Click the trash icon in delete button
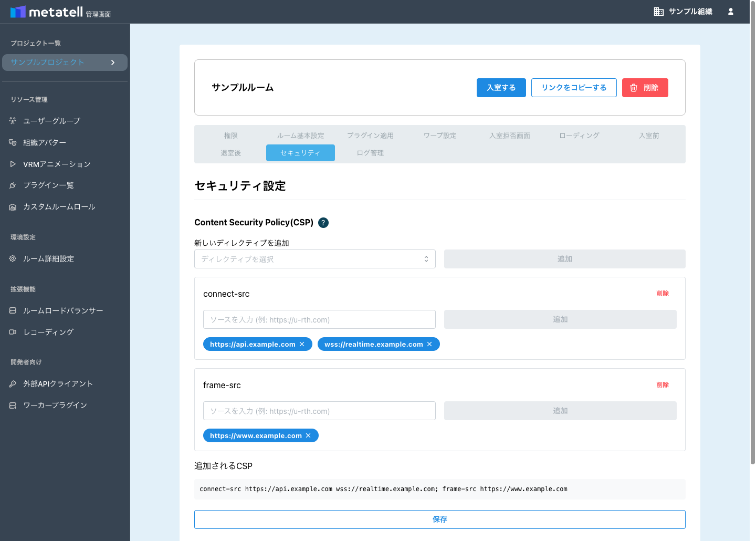This screenshot has width=756, height=541. [x=634, y=88]
